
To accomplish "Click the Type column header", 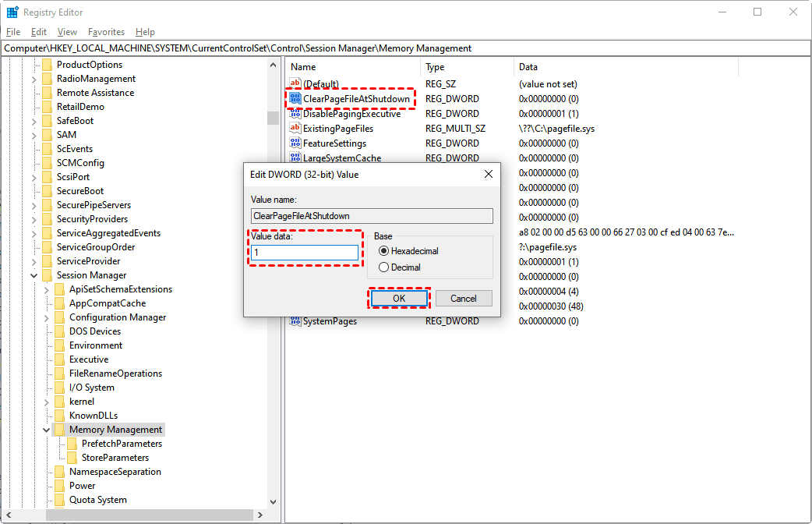I will tap(467, 67).
